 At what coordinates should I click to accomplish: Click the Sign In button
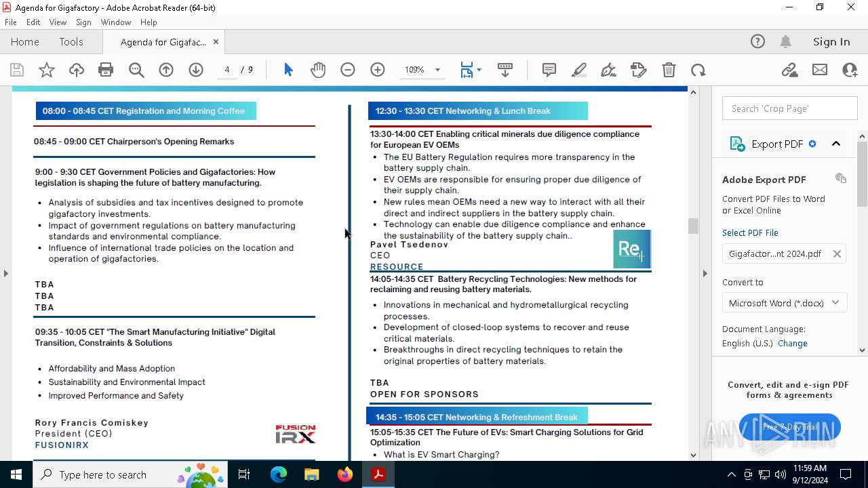[831, 41]
